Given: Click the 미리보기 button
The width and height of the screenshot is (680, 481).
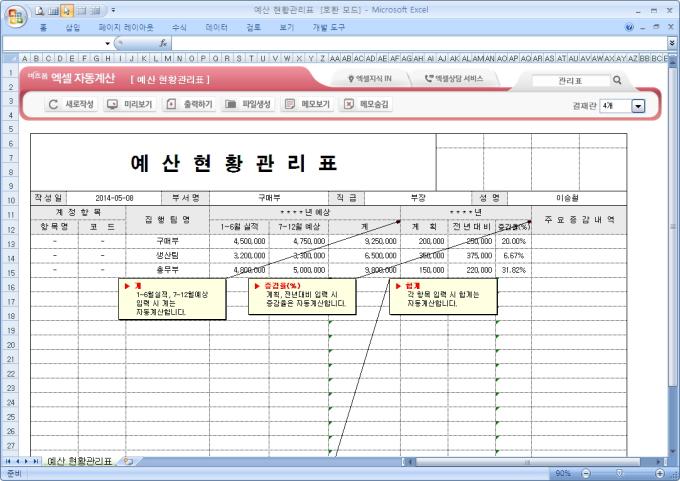Looking at the screenshot, I should (x=130, y=104).
